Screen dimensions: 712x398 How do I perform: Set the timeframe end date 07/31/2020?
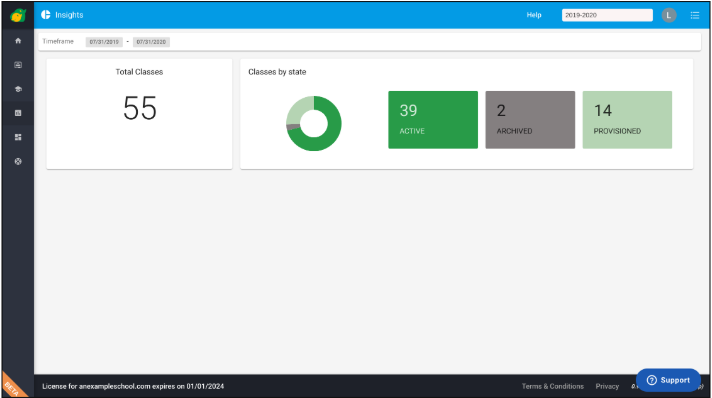(x=151, y=42)
